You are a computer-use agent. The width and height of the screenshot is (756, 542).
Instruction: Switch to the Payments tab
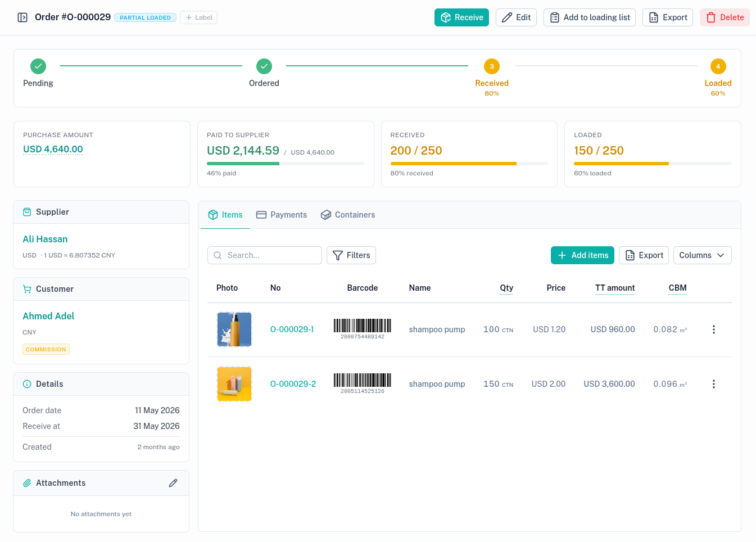282,215
